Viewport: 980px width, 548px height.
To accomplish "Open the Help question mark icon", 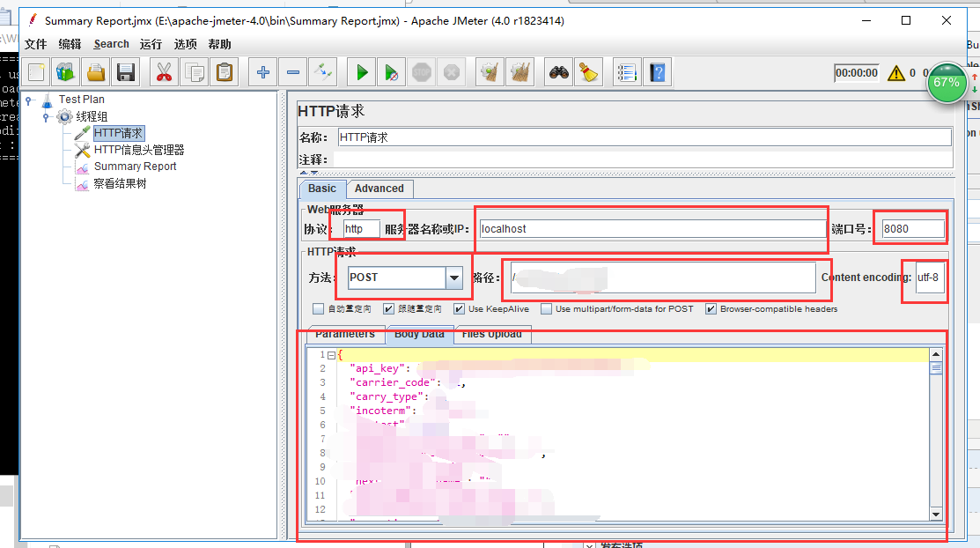I will 657,72.
